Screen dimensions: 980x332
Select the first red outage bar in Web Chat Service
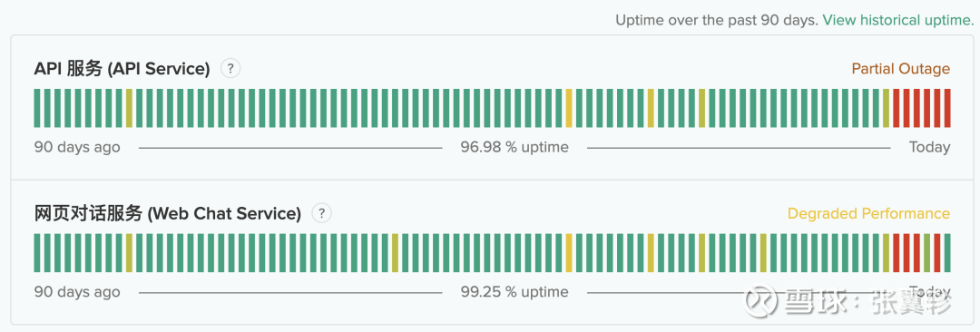tap(897, 253)
